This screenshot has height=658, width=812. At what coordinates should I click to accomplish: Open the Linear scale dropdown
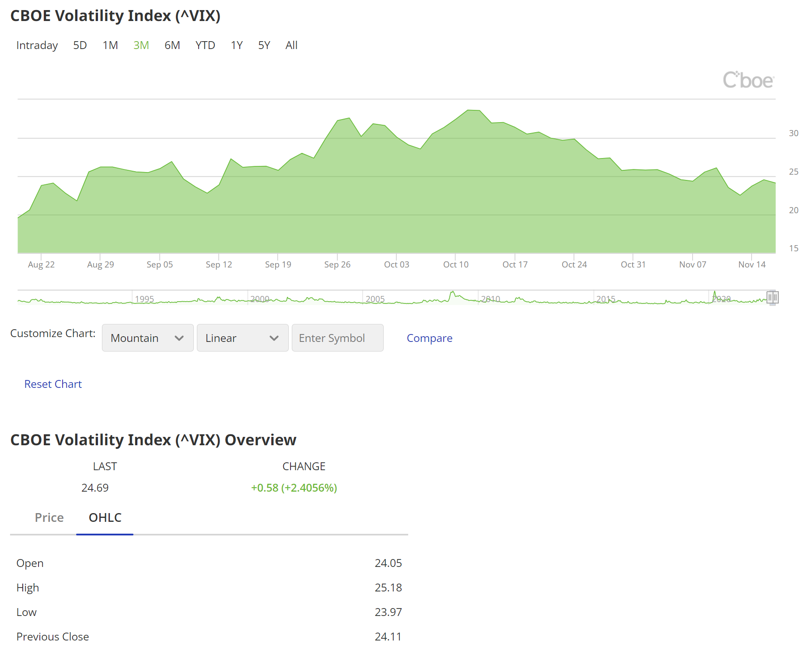tap(243, 338)
